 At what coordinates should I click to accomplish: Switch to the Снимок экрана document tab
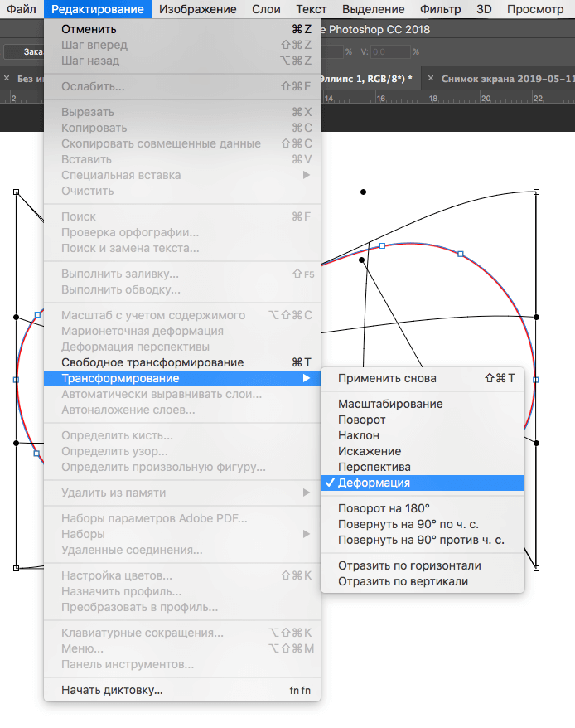pos(507,78)
